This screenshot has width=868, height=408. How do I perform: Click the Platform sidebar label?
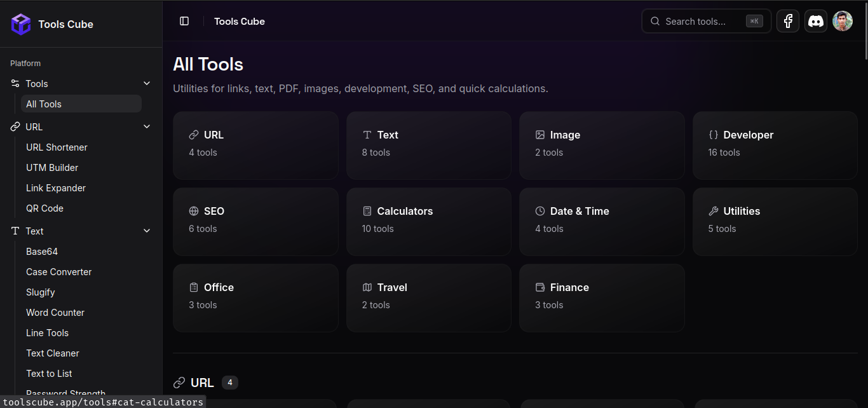click(25, 64)
